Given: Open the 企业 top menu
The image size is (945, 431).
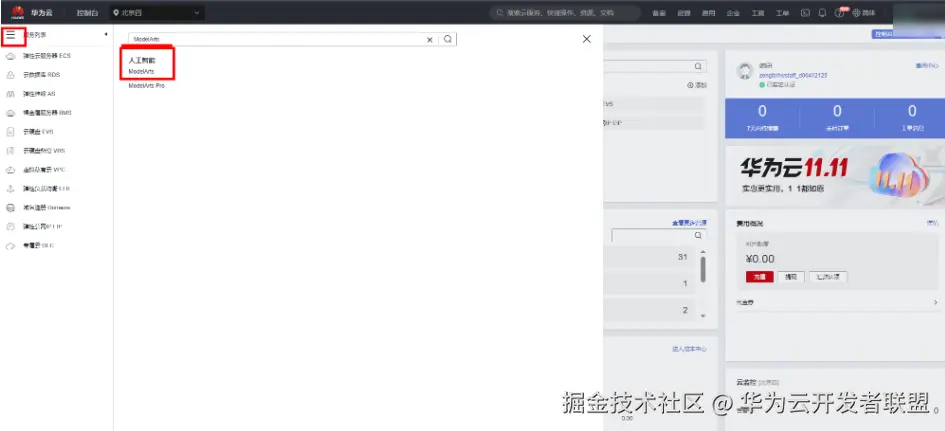Looking at the screenshot, I should click(733, 13).
